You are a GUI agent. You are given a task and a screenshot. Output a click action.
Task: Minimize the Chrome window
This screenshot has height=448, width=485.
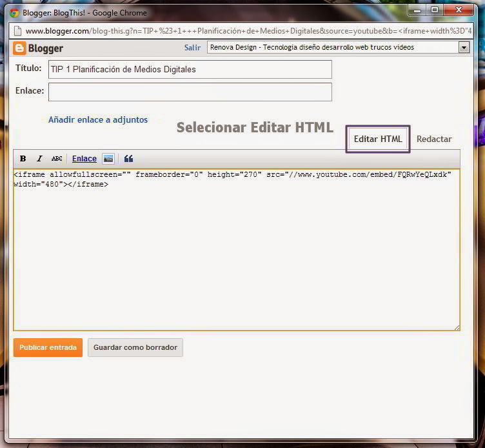tap(417, 10)
